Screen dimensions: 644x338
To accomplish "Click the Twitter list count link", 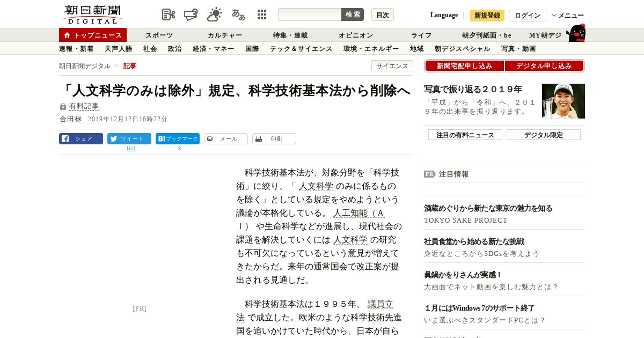I will (131, 149).
